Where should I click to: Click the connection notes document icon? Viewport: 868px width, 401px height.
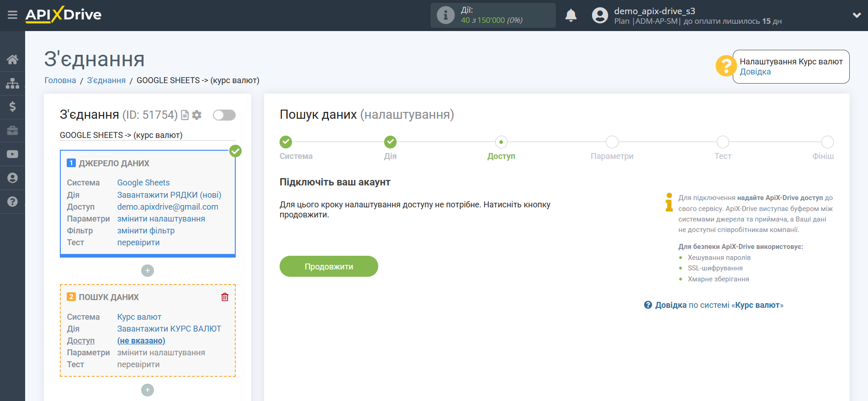185,115
